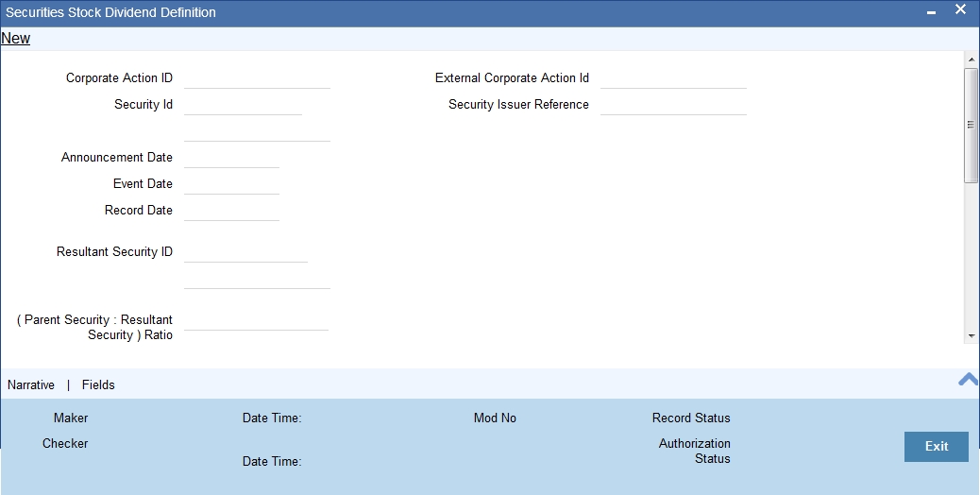Focus the Security Issuer Reference field
The width and height of the screenshot is (980, 495).
point(673,105)
